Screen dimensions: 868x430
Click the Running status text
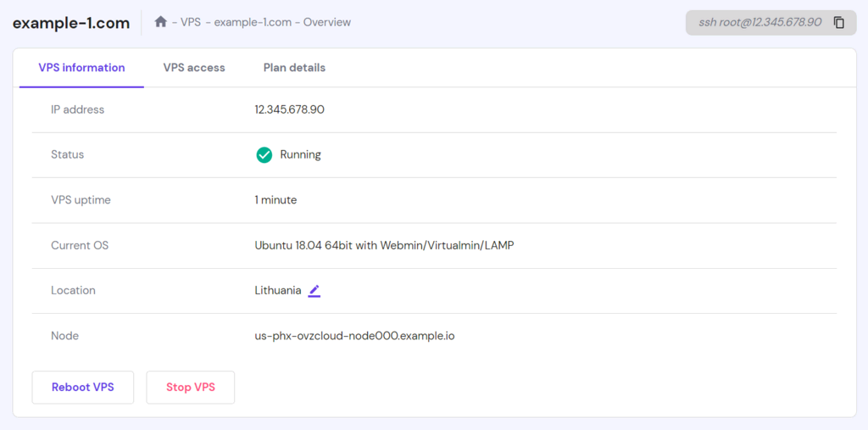tap(301, 154)
